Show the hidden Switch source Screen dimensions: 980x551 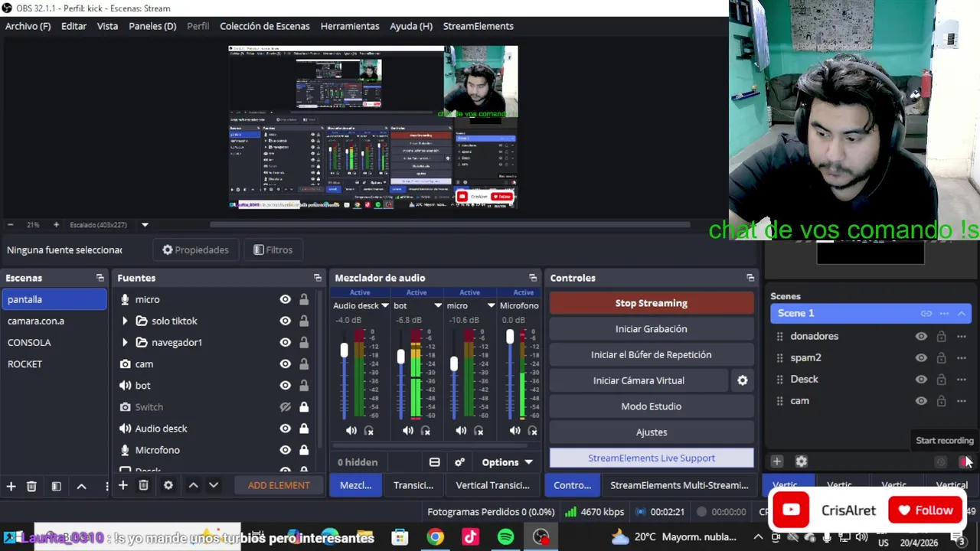(x=285, y=407)
